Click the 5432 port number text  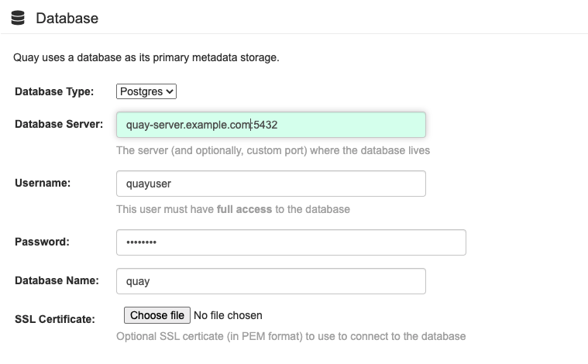click(x=266, y=125)
